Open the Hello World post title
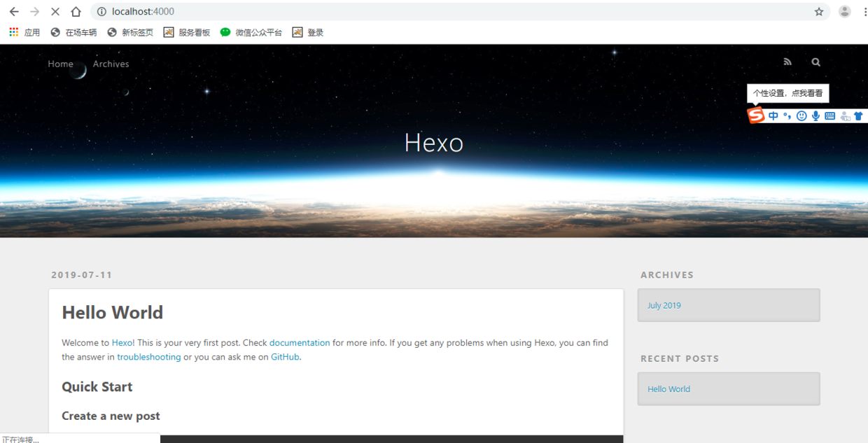This screenshot has width=868, height=443. tap(112, 312)
